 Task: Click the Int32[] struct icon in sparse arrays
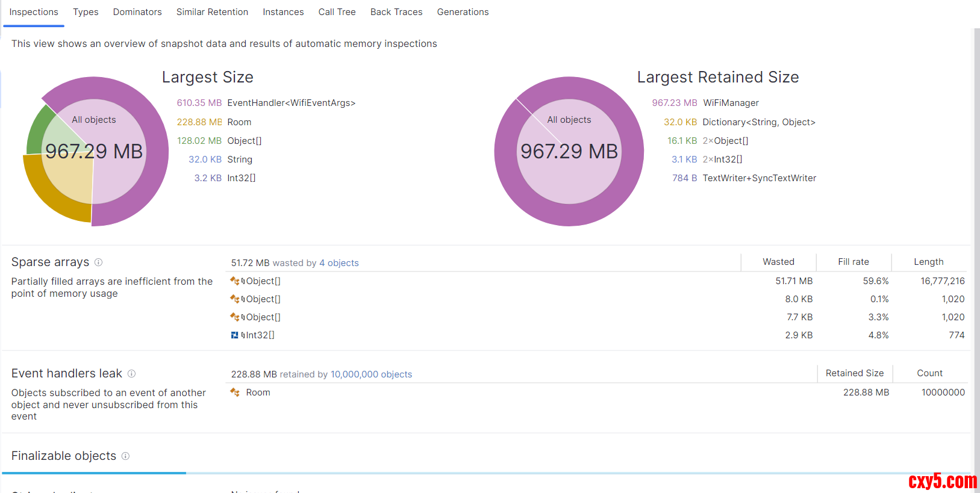234,335
